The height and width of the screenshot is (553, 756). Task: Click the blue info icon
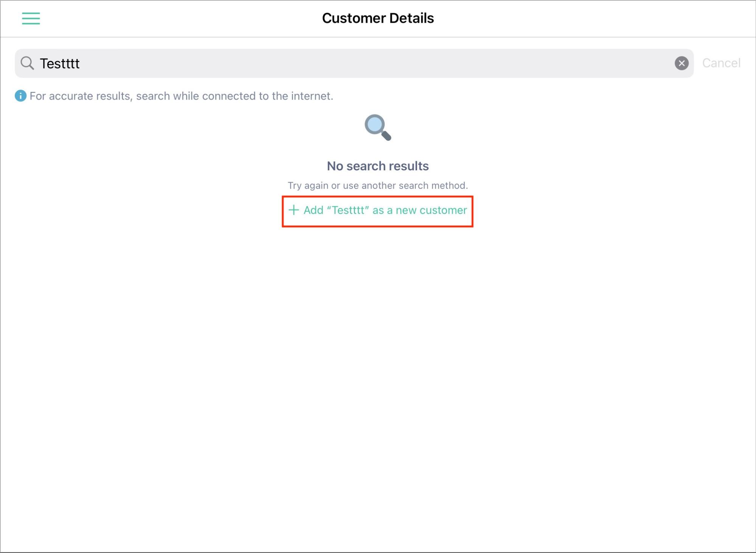tap(20, 96)
